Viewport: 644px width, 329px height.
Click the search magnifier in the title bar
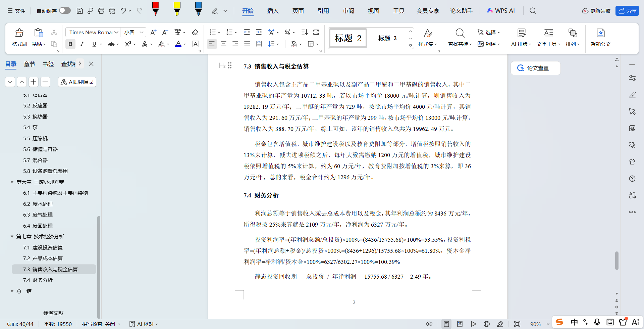point(533,11)
